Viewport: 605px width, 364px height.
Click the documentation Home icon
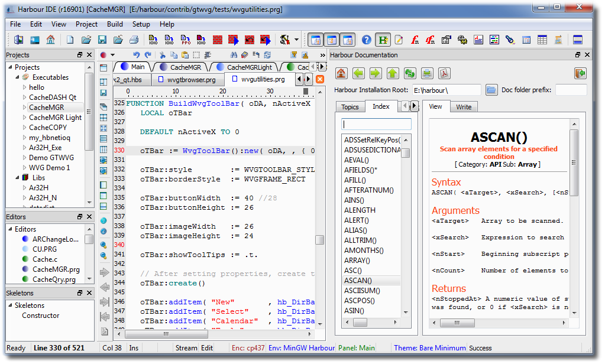[x=341, y=73]
